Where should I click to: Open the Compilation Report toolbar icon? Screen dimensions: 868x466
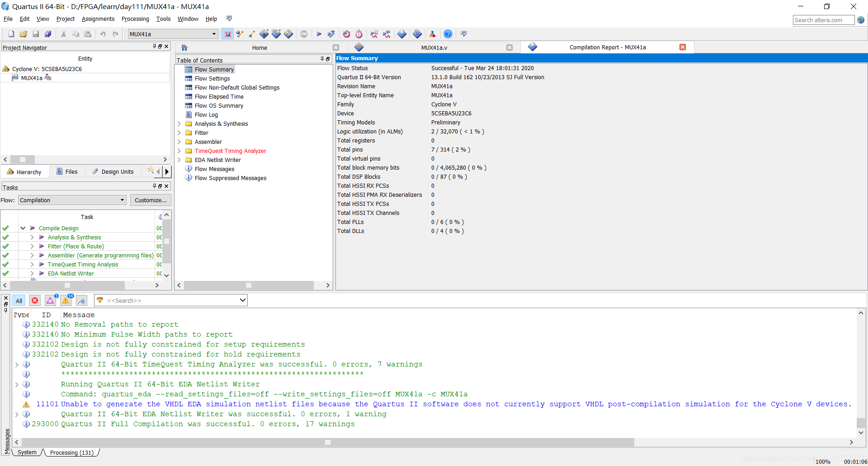click(402, 34)
